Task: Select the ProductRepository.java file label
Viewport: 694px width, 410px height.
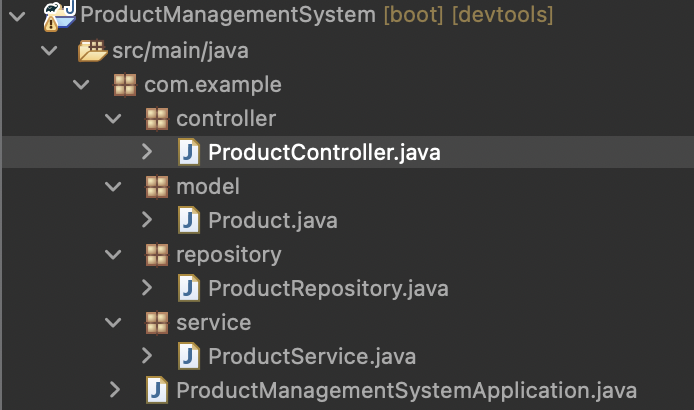Action: click(328, 289)
